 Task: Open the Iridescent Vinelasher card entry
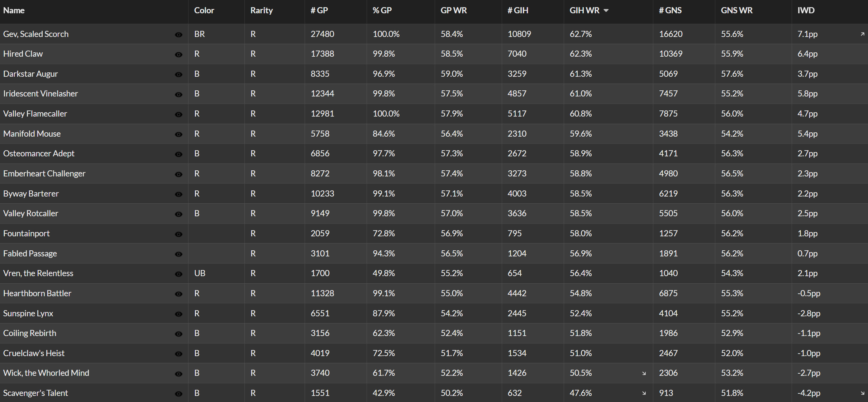click(x=40, y=94)
